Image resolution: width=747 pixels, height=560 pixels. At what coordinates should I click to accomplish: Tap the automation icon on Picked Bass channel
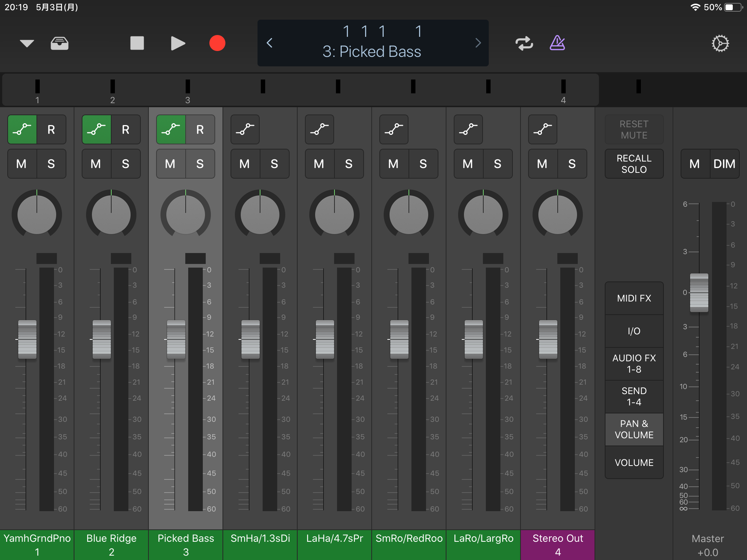171,129
